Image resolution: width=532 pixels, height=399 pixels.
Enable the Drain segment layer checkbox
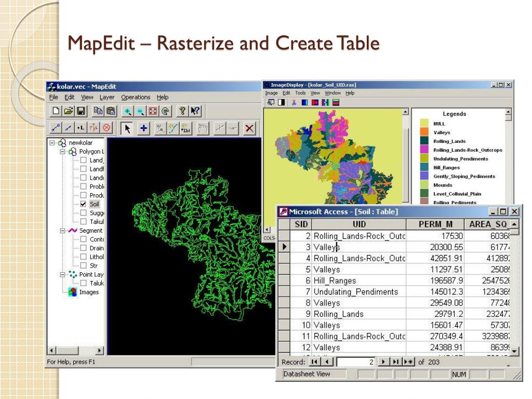tap(84, 248)
